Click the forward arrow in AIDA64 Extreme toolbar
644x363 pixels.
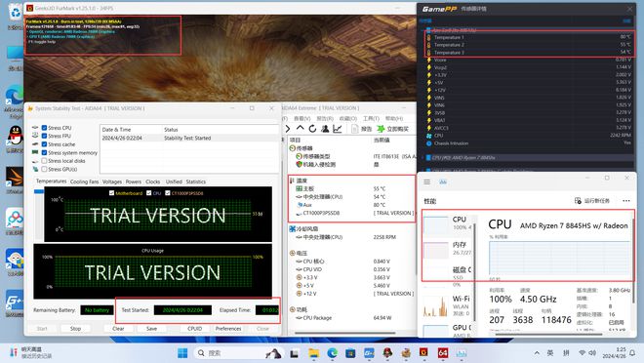point(288,129)
